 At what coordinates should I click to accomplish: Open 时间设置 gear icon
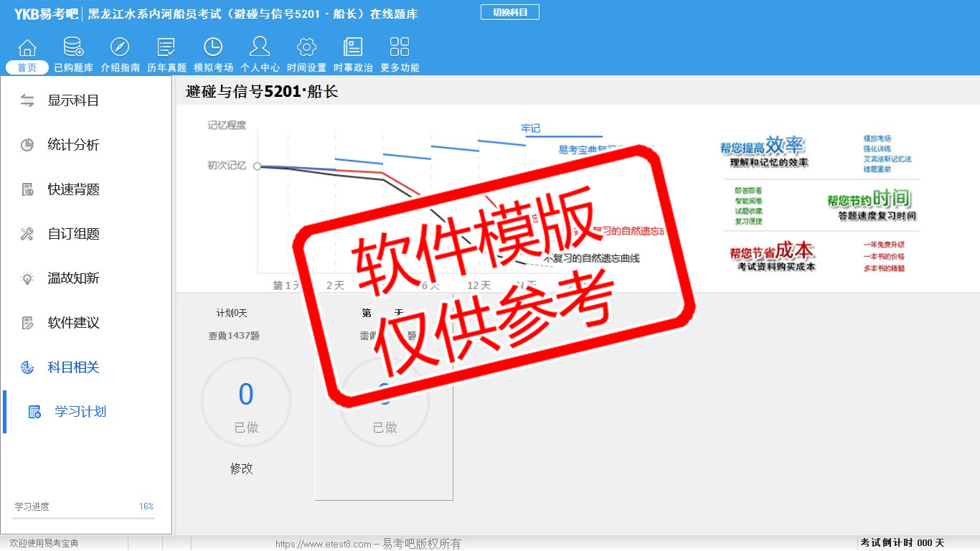(x=306, y=48)
